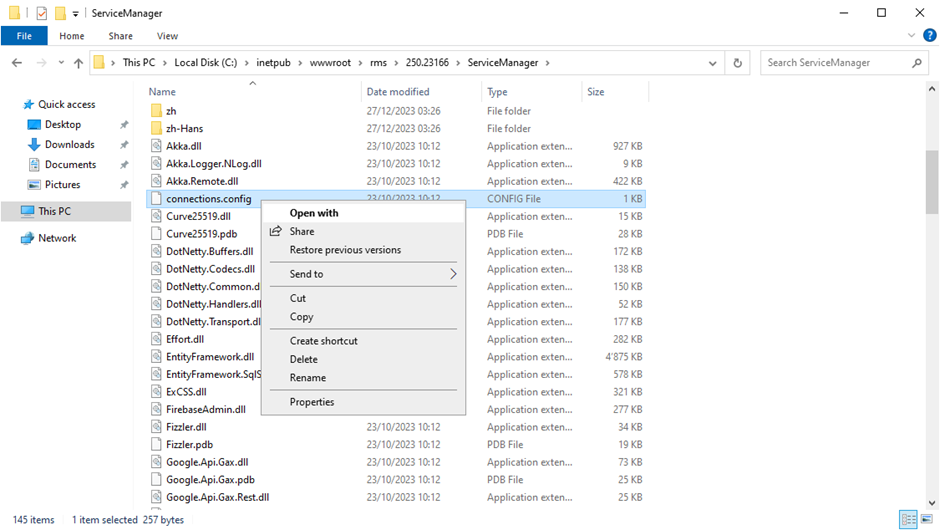This screenshot has width=940, height=530.
Task: Unpin Documents using its pin icon
Action: click(x=124, y=164)
